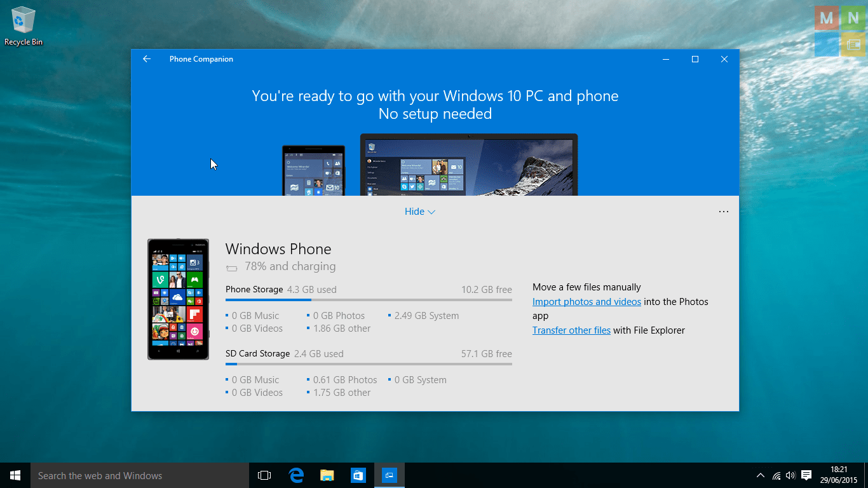
Task: Click the SD Card Storage usage bar
Action: (369, 364)
